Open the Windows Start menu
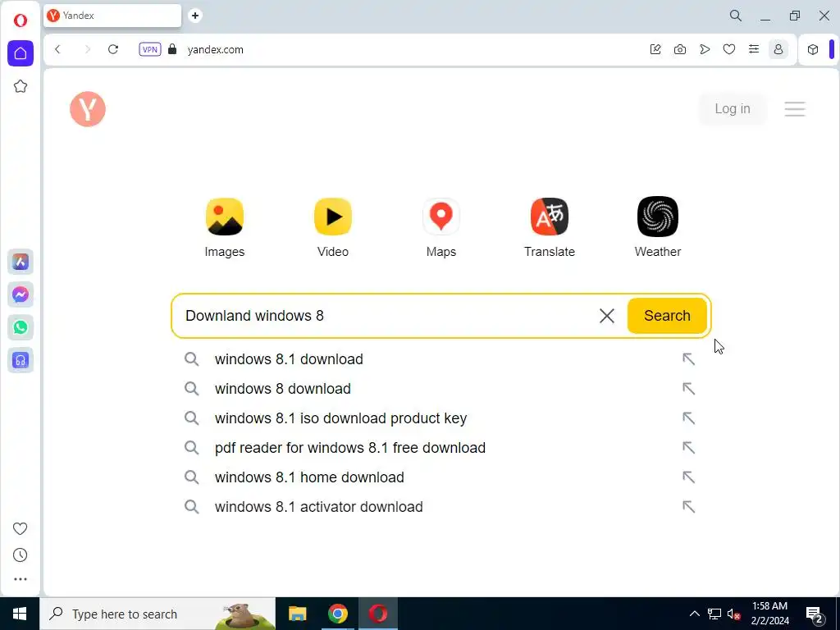840x630 pixels. (x=20, y=614)
